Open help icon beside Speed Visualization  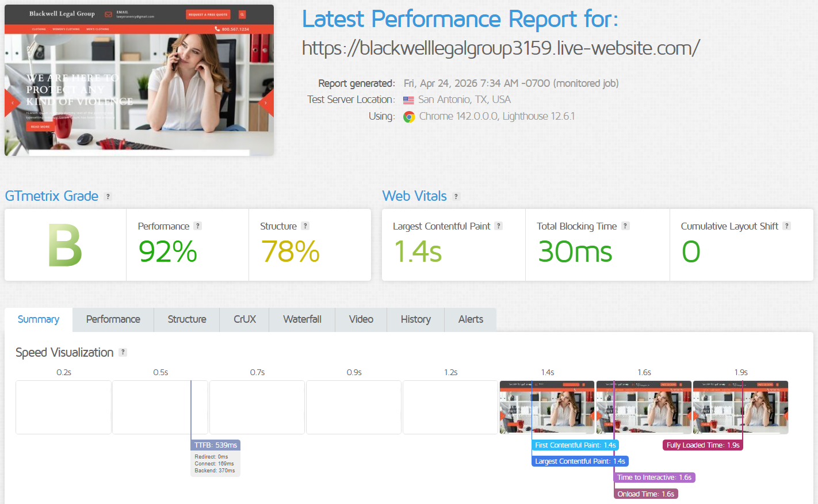(123, 352)
